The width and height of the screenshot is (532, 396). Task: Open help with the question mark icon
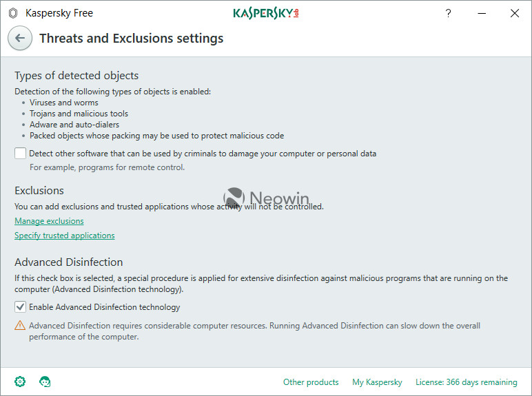click(x=448, y=13)
